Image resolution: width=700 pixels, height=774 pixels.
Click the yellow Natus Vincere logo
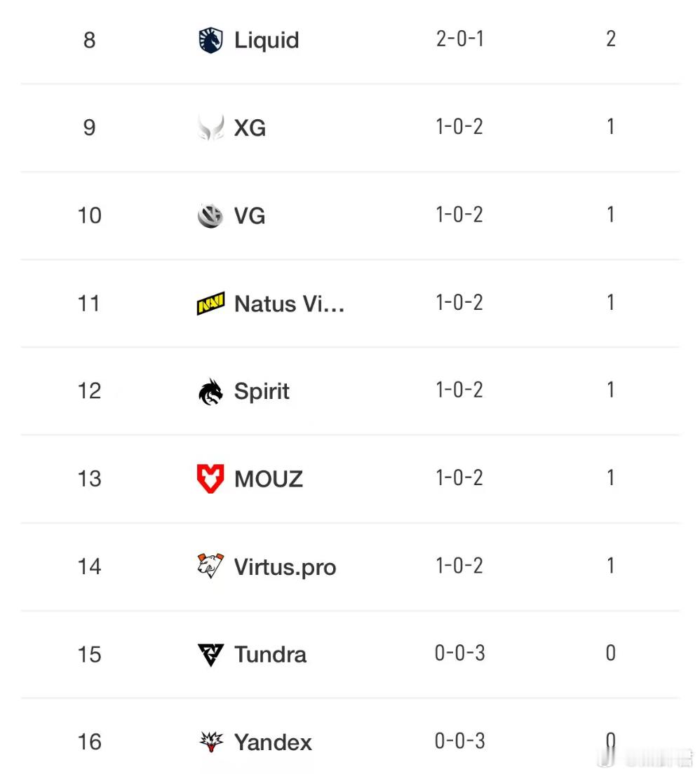210,304
